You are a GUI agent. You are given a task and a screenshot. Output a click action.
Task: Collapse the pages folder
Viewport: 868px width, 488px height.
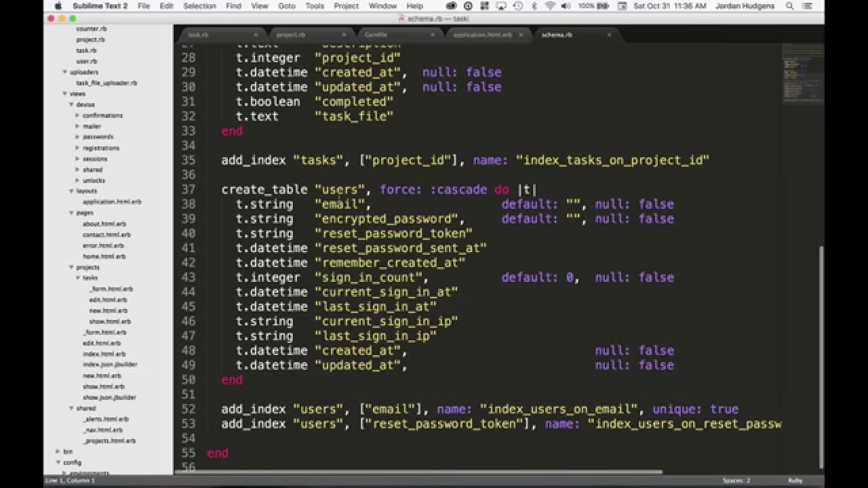71,213
